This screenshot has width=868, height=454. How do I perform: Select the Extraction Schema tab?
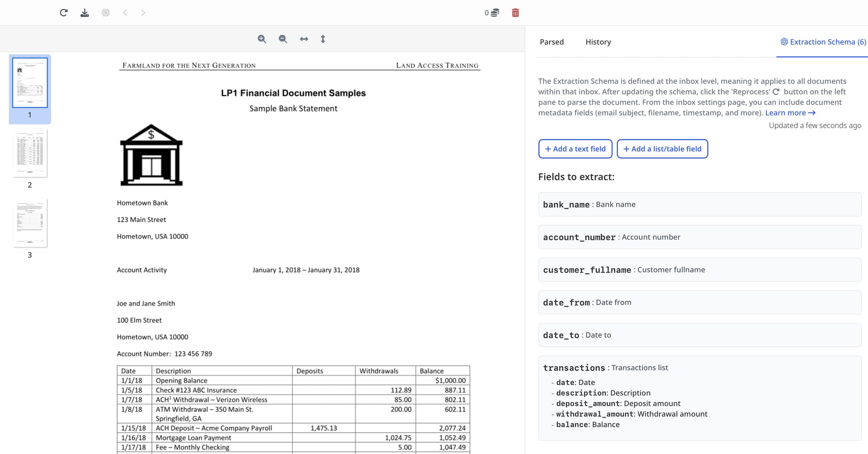point(823,42)
